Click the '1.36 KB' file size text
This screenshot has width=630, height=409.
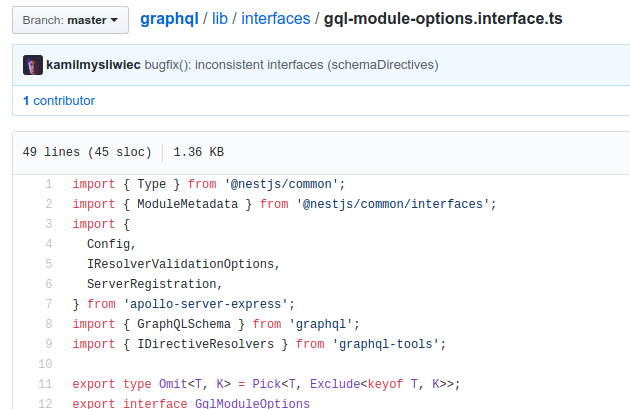coord(198,152)
